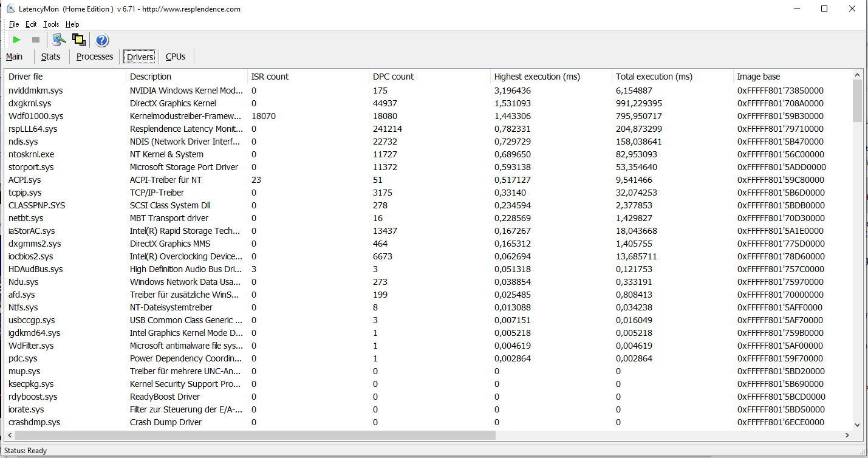Select the nvlddmkm.sys driver row

428,91
